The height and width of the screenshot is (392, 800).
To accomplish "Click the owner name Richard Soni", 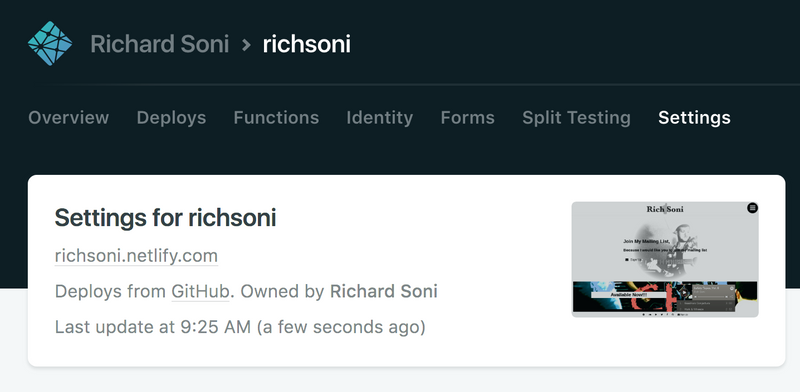I will 384,291.
